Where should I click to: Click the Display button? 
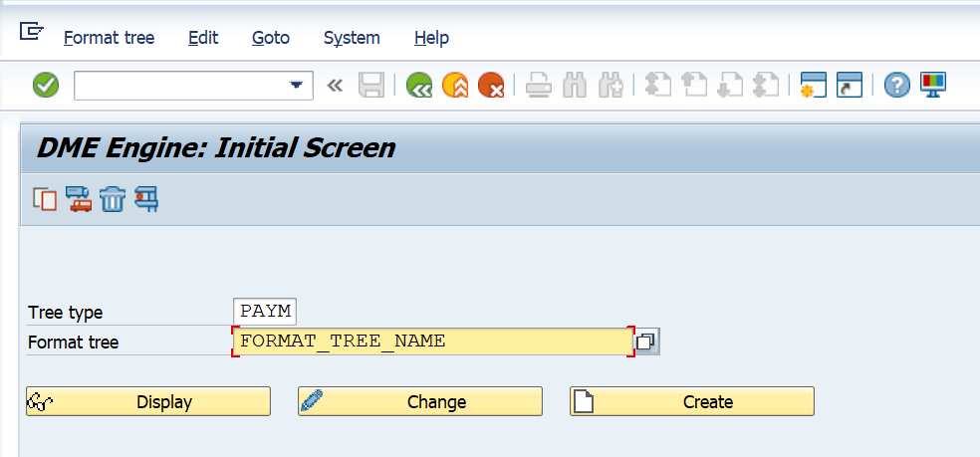[x=148, y=401]
